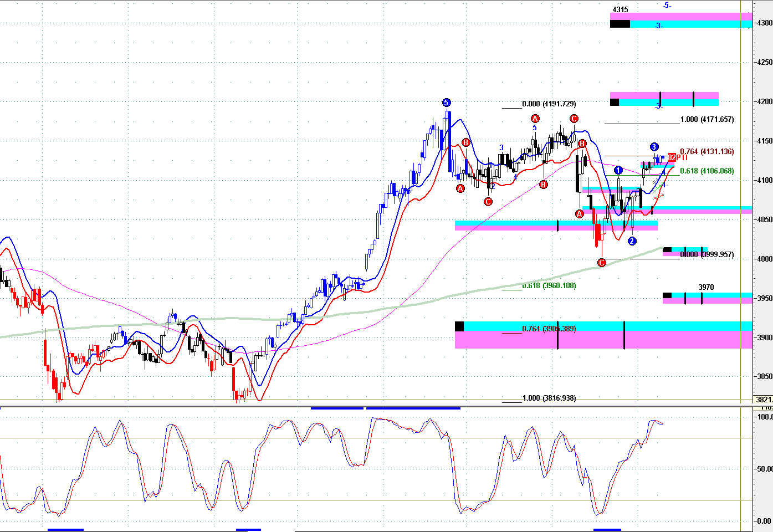Click black square on the 4315 target zone
Viewport: 773px width, 532px height.
coord(620,24)
